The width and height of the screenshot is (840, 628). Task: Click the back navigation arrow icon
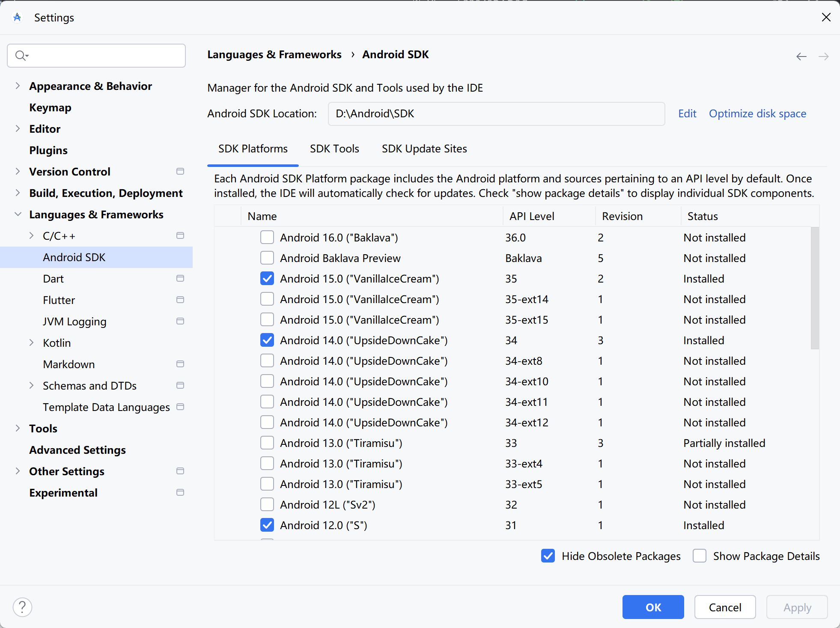[801, 57]
